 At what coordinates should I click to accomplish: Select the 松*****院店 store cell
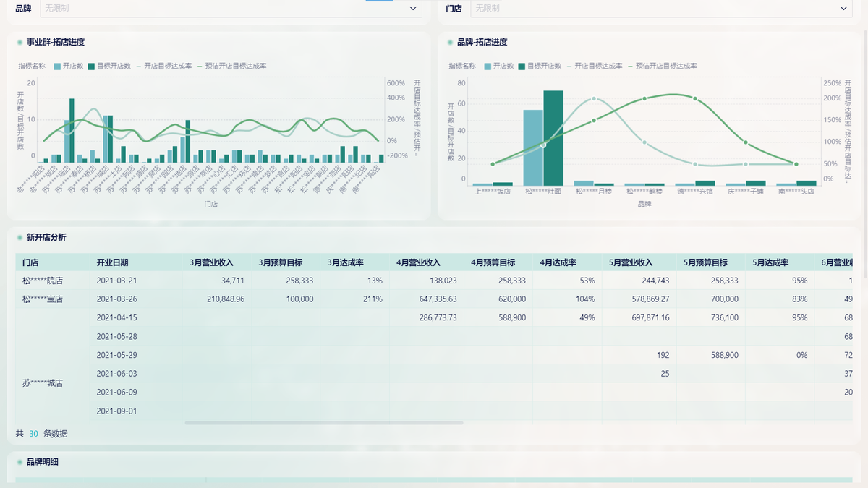(x=43, y=281)
